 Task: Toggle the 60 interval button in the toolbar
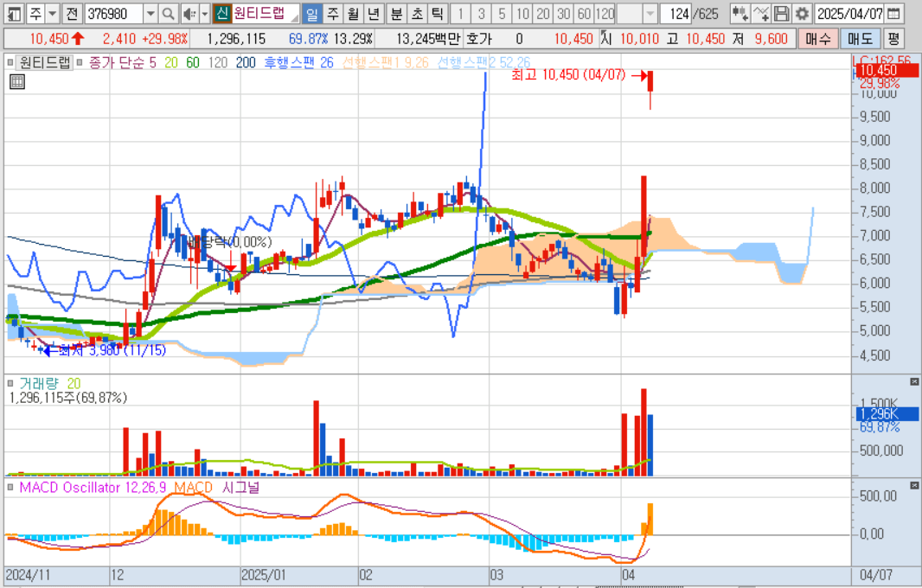(x=584, y=13)
